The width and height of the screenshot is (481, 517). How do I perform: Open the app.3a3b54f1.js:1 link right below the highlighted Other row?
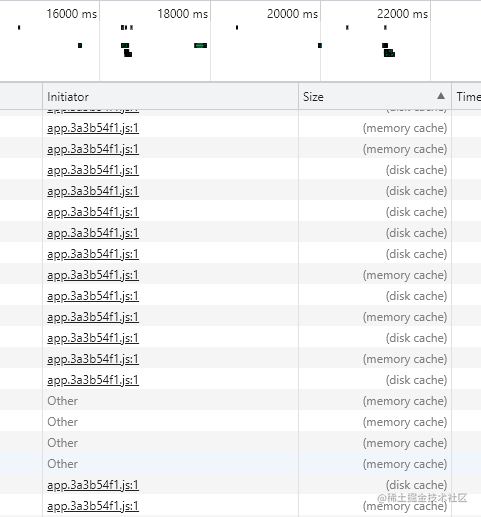pos(93,485)
